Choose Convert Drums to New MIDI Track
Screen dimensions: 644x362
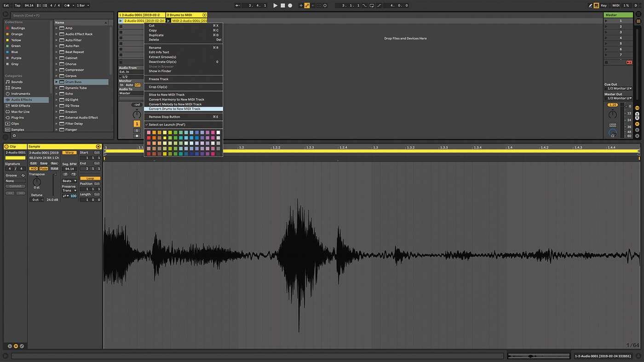(x=174, y=109)
